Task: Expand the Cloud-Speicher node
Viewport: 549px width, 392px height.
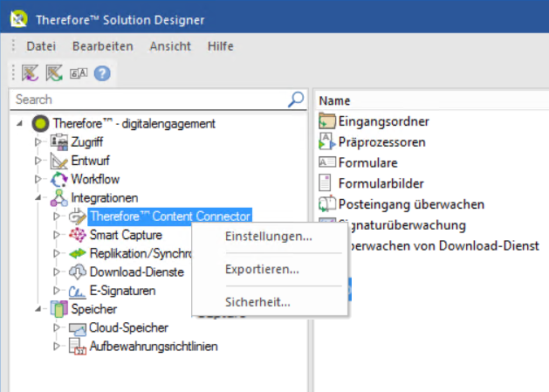Action: (56, 327)
